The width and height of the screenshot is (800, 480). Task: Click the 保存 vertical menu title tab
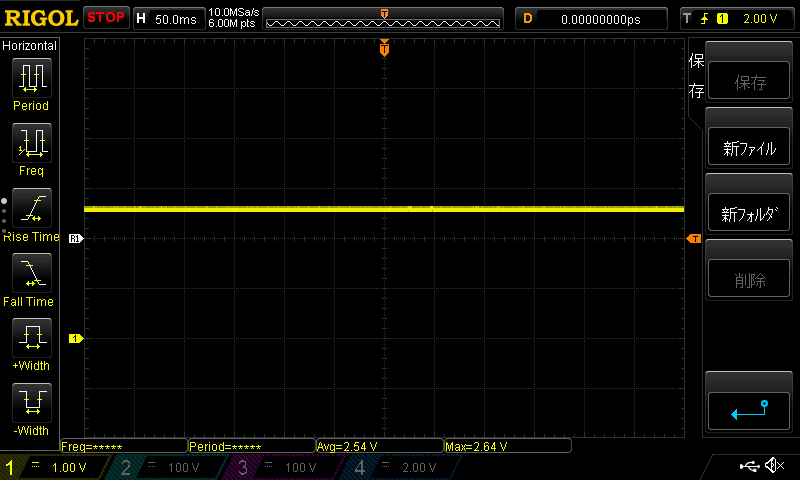[x=696, y=76]
